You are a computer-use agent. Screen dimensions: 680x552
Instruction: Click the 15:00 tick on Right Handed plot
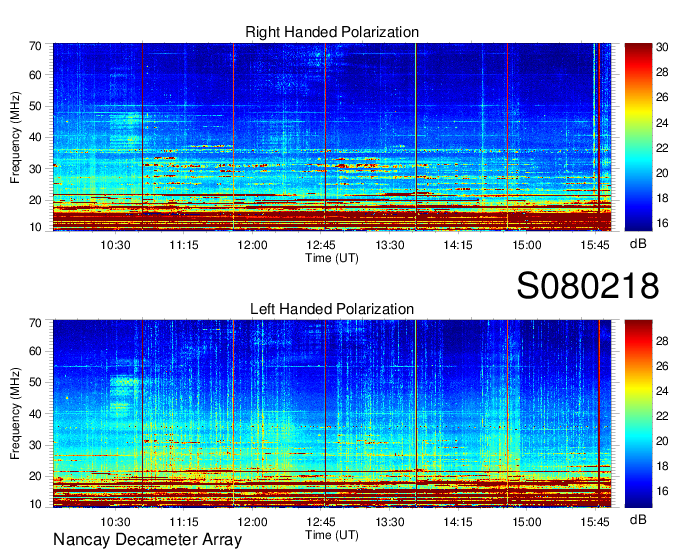(x=526, y=245)
